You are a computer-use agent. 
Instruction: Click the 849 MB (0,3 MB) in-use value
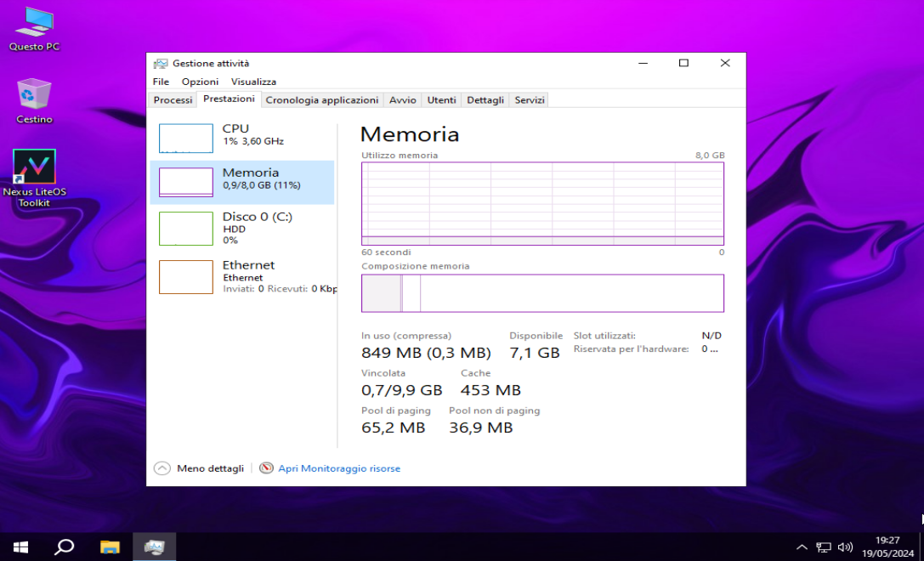426,353
